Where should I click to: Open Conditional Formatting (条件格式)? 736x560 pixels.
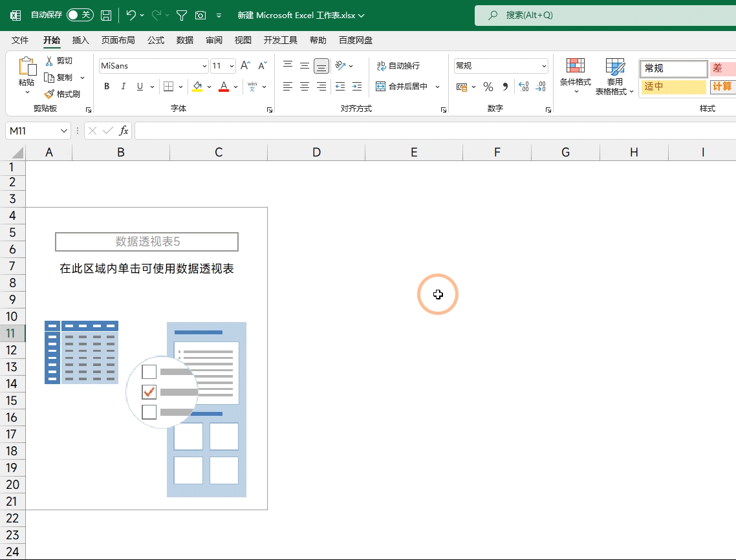pos(575,74)
